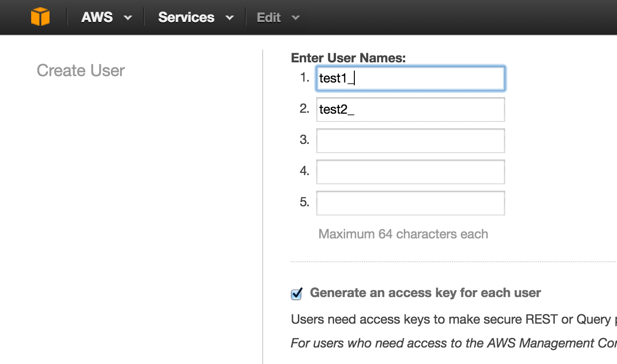Click the 'Maximum 64 characters each' hint text
Screen dimensions: 617x364
point(403,234)
